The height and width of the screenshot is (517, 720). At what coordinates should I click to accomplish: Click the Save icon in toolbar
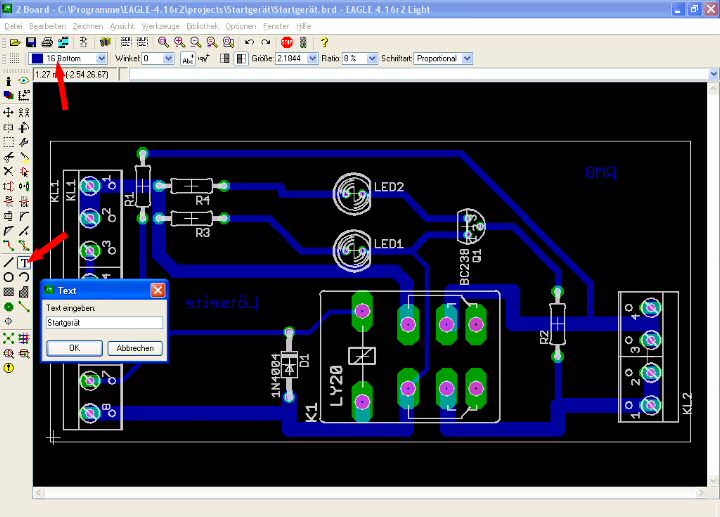pos(31,42)
